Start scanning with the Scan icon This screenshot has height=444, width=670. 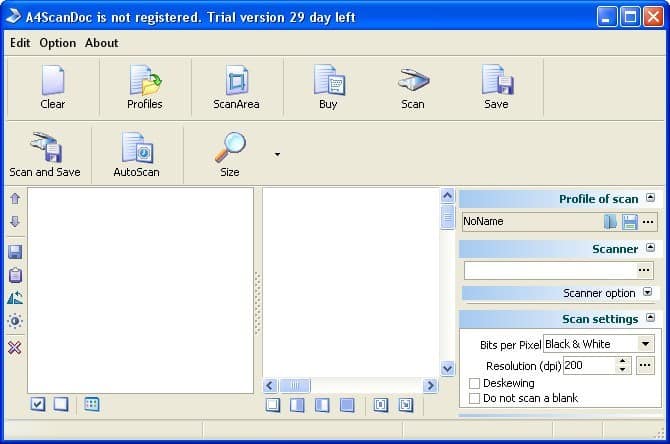click(x=412, y=82)
